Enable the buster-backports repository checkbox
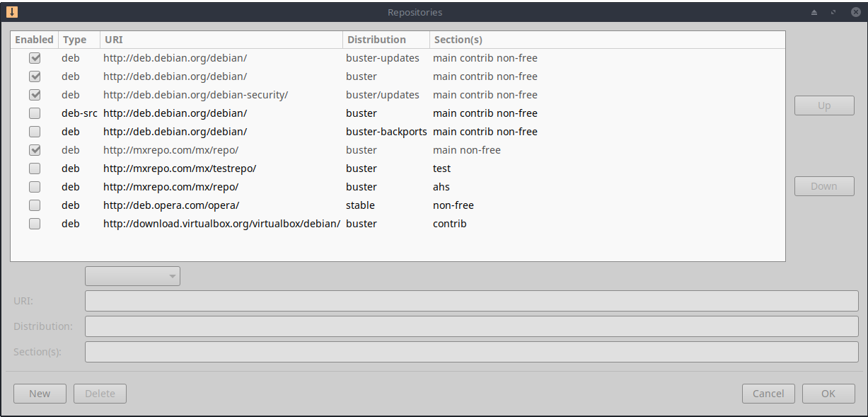868x417 pixels. click(35, 132)
